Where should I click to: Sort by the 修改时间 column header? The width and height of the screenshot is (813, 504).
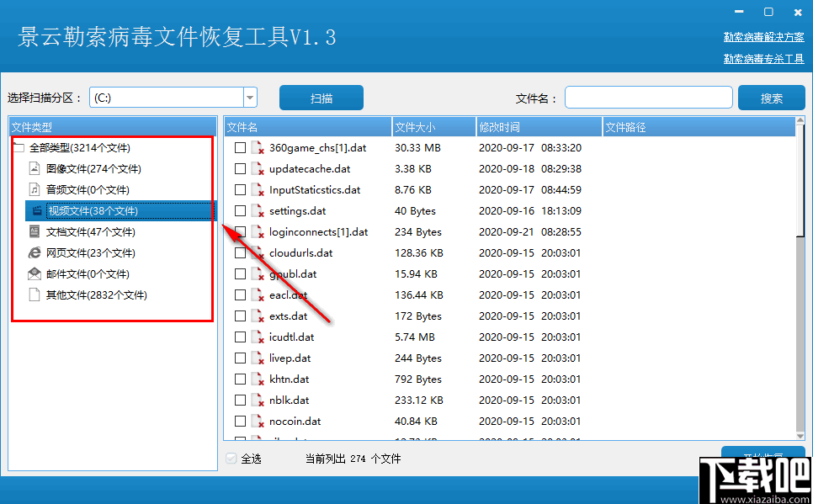pyautogui.click(x=539, y=127)
